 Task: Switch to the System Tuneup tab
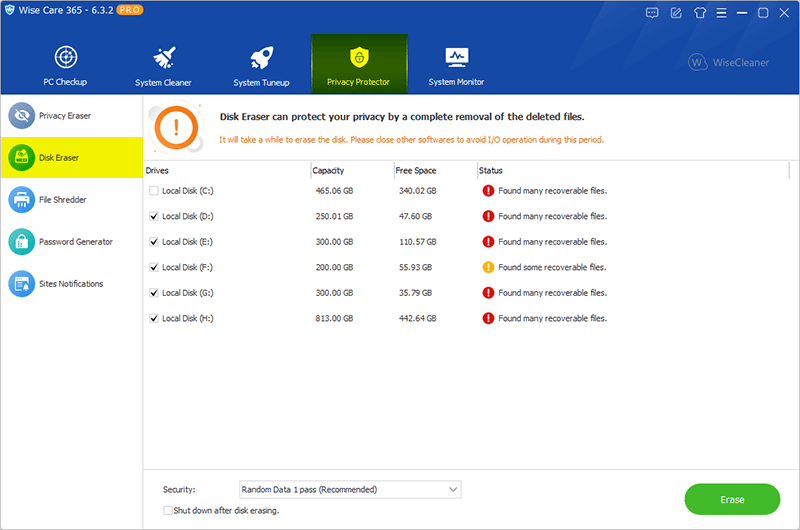(261, 64)
